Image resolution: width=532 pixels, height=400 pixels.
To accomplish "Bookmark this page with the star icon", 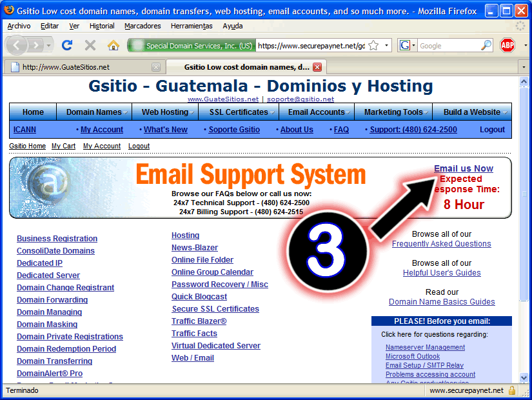I will pyautogui.click(x=373, y=46).
